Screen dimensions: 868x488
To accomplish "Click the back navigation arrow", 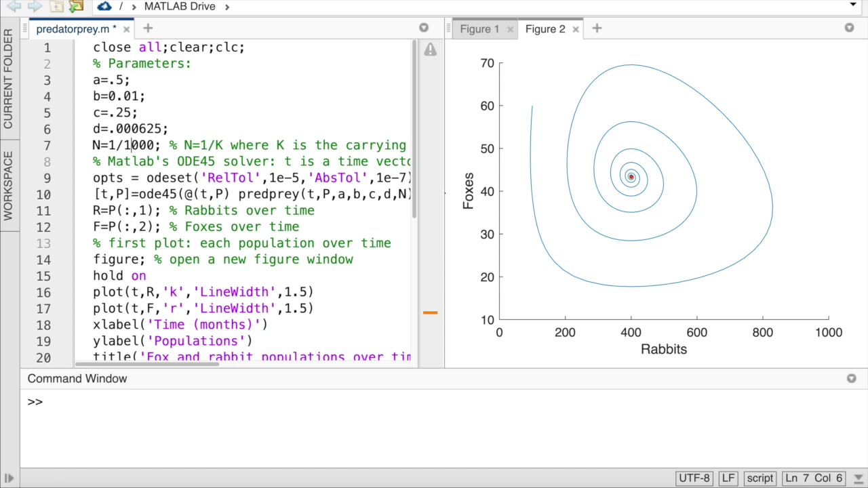I will [13, 6].
